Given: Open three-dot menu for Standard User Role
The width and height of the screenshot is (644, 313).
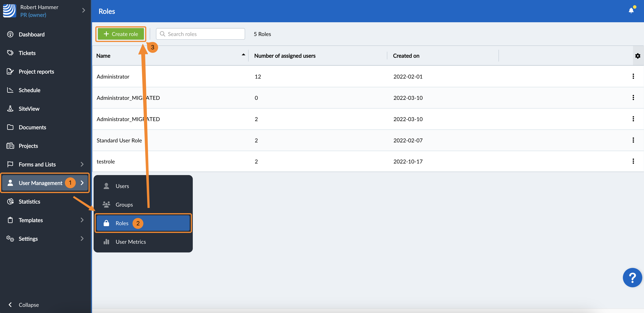Looking at the screenshot, I should (633, 140).
